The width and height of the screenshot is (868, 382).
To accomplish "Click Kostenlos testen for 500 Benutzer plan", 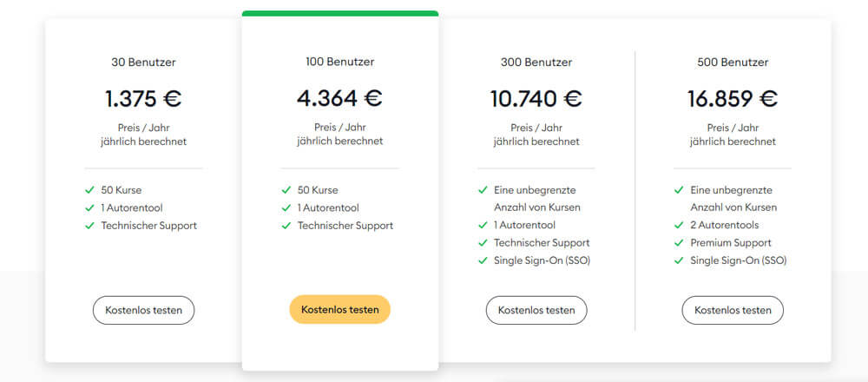I will pyautogui.click(x=733, y=310).
